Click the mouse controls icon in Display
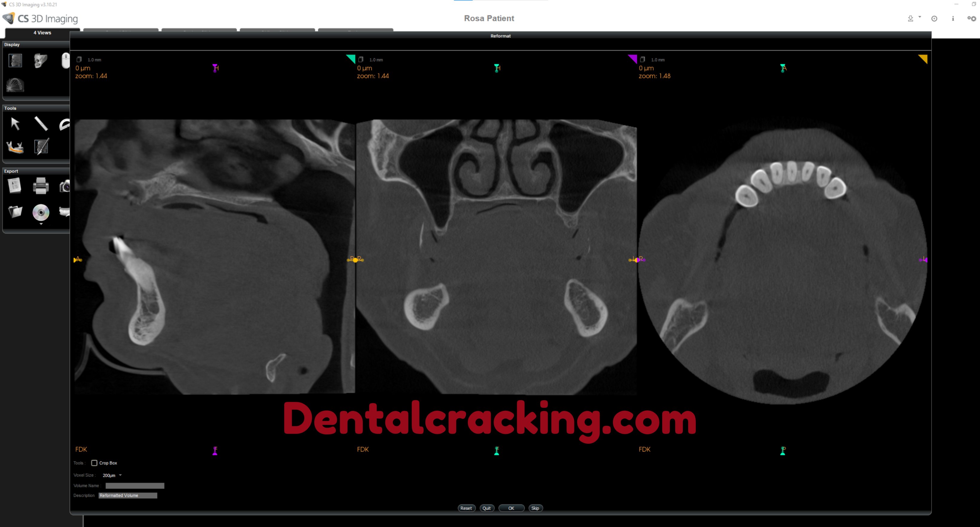This screenshot has width=980, height=527. [66, 60]
